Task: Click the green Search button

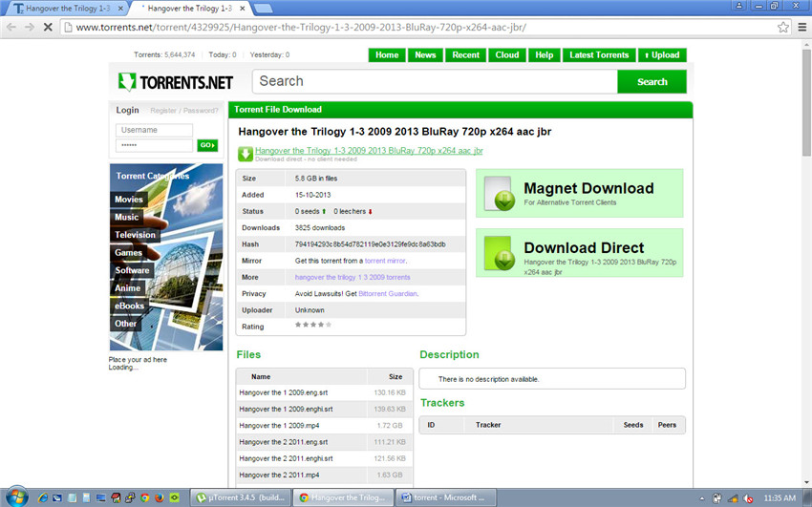Action: tap(652, 82)
